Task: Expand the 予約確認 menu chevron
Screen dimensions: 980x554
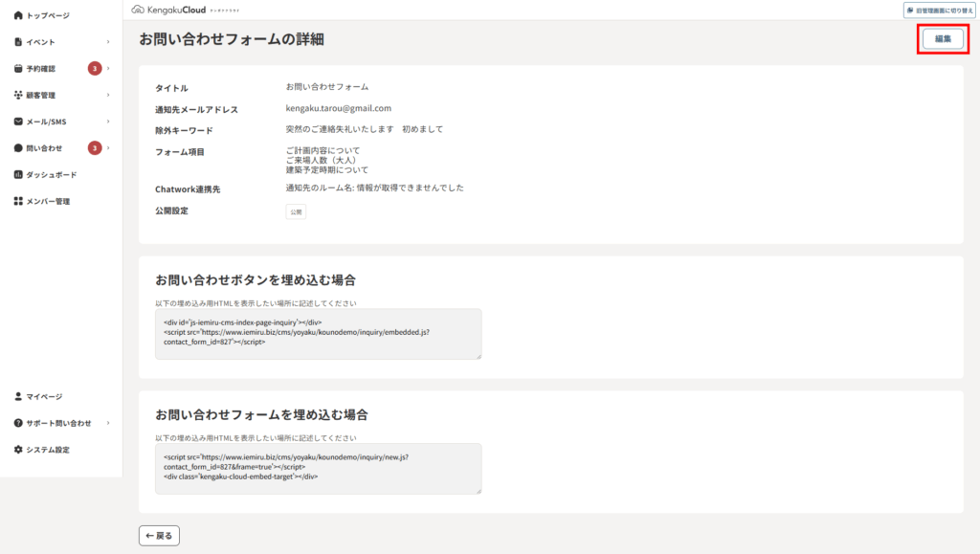Action: click(x=108, y=68)
